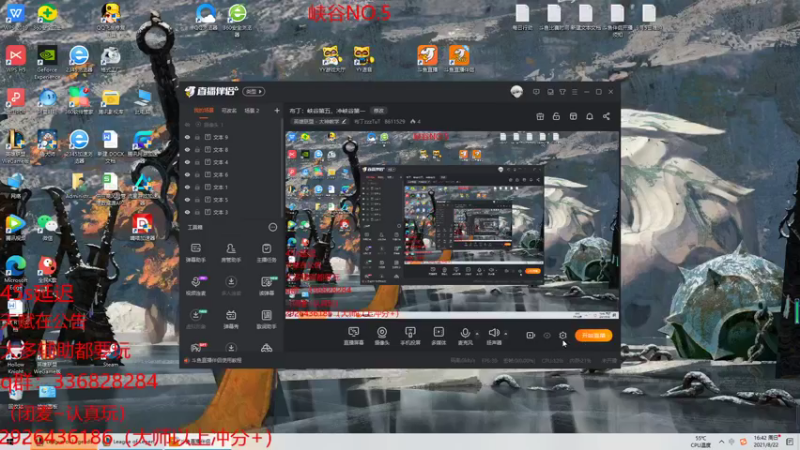Open the 读弹幕 tool
The image size is (800, 450).
pos(266,286)
